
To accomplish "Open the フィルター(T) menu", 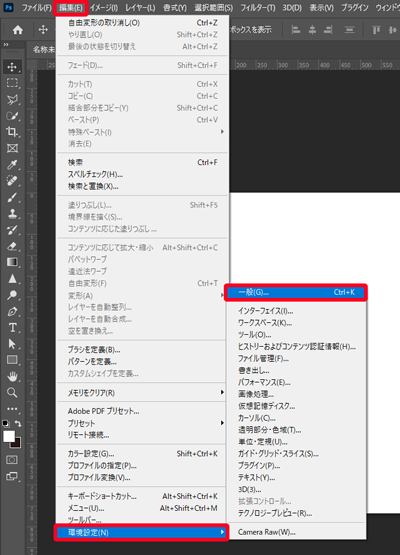I will (x=257, y=7).
